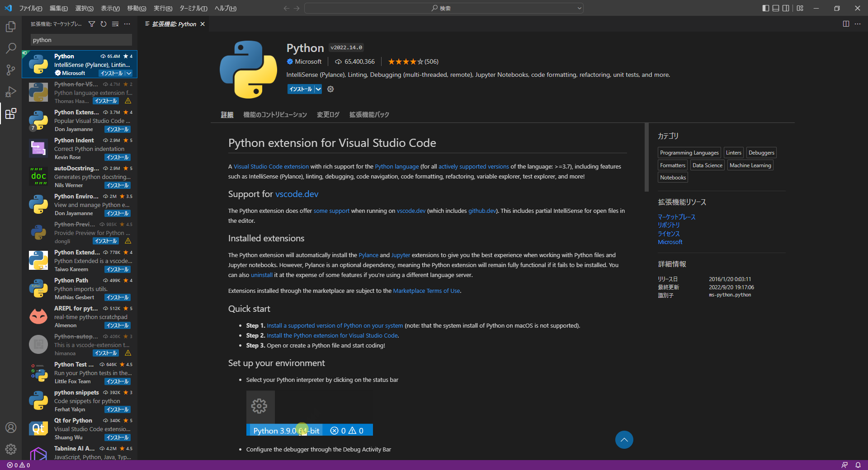The image size is (868, 470).
Task: Select the 詳細 tab
Action: (227, 115)
